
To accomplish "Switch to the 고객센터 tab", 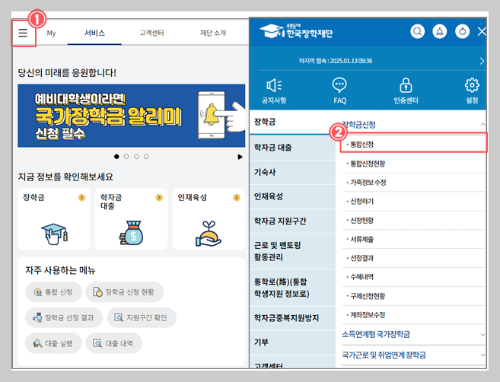I will pyautogui.click(x=152, y=33).
